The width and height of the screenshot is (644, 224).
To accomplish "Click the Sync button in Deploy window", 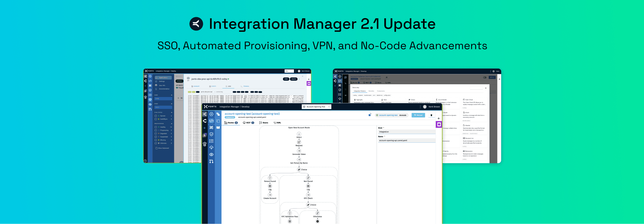I will 286,79.
